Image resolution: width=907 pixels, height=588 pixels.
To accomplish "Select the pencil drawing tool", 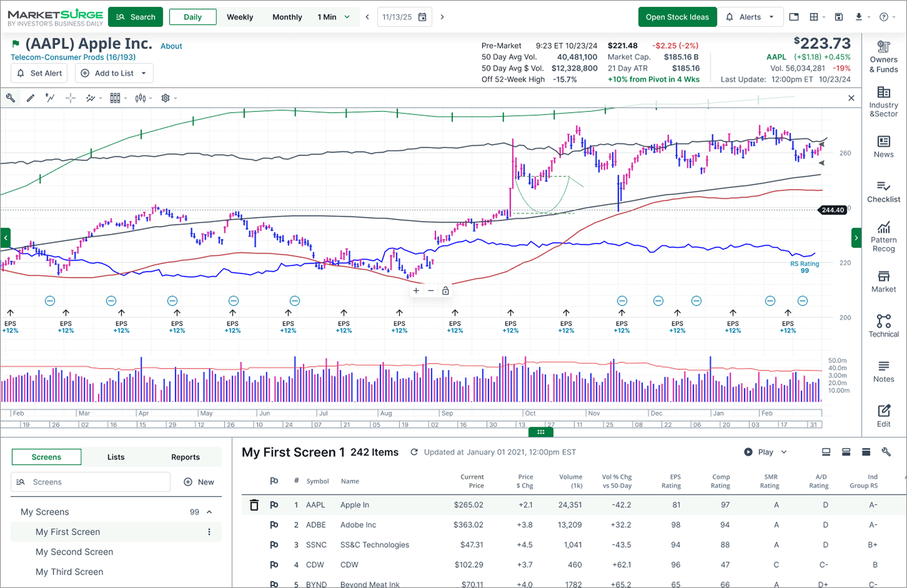I will point(30,98).
